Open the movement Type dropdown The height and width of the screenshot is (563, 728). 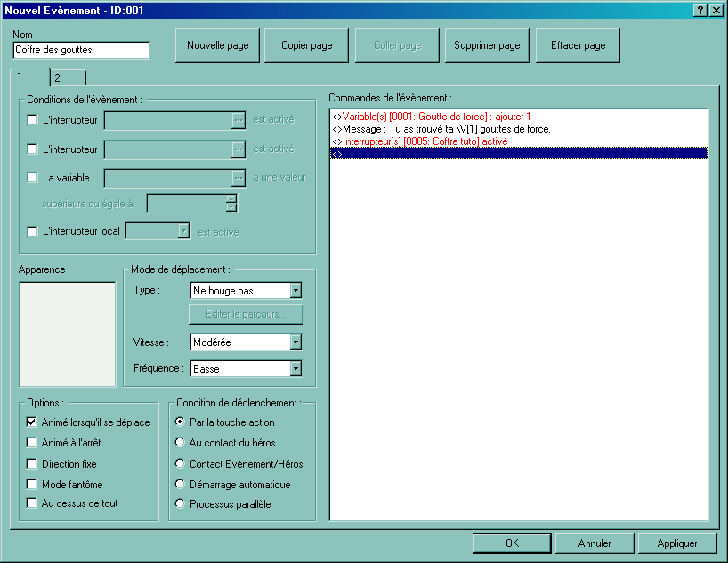click(295, 290)
